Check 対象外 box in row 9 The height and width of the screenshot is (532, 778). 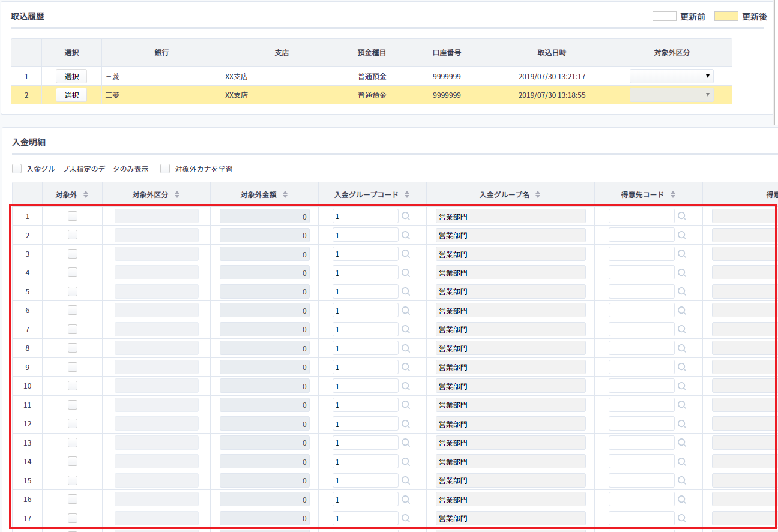(x=73, y=367)
